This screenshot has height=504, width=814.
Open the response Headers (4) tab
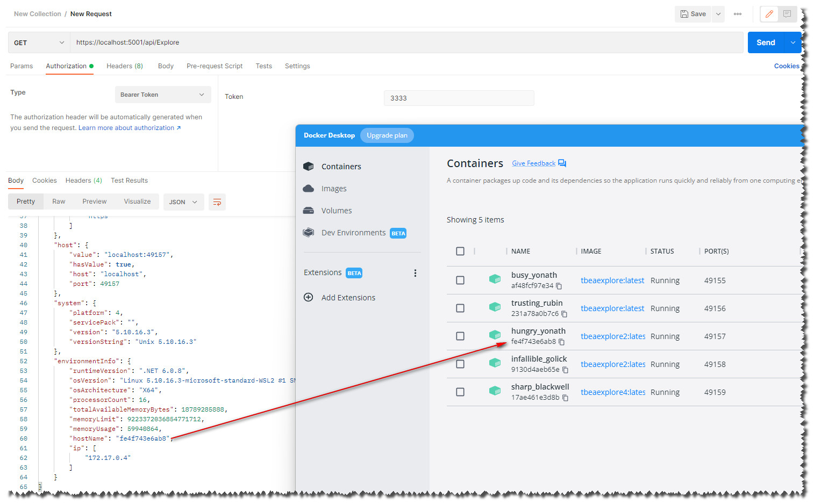pos(84,181)
